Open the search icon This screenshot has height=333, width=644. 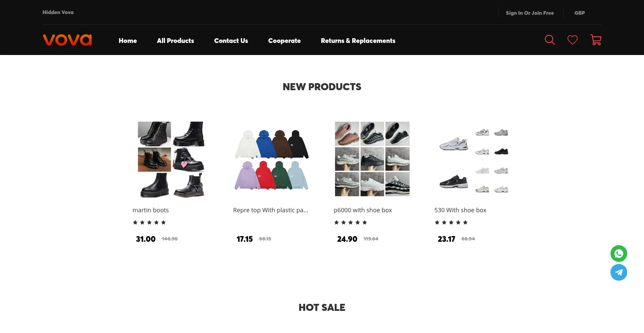(x=549, y=40)
